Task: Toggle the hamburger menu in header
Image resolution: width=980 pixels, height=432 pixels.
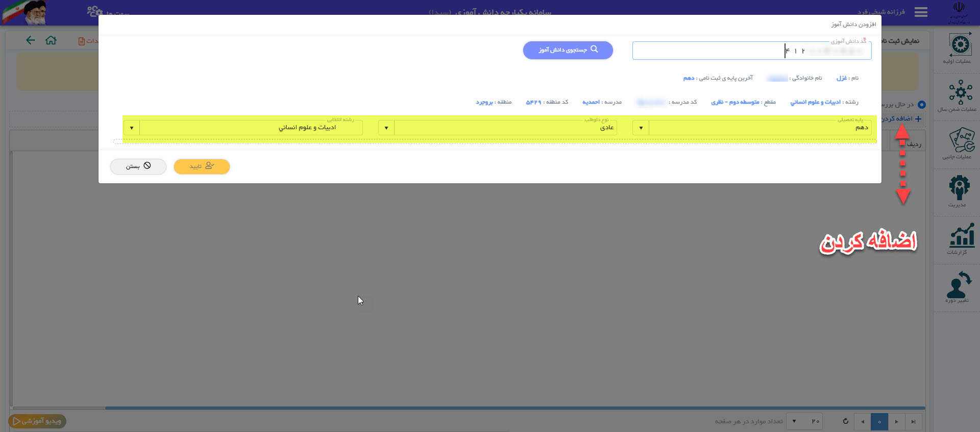Action: 921,12
